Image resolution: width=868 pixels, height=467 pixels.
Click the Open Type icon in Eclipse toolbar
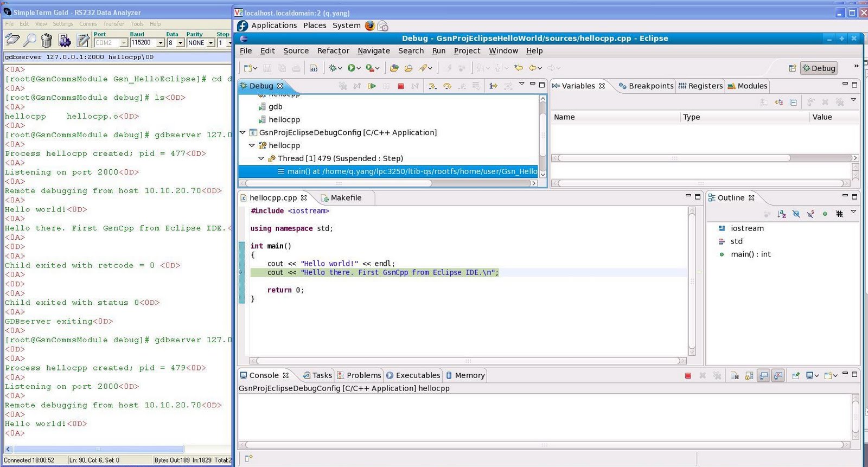point(394,68)
